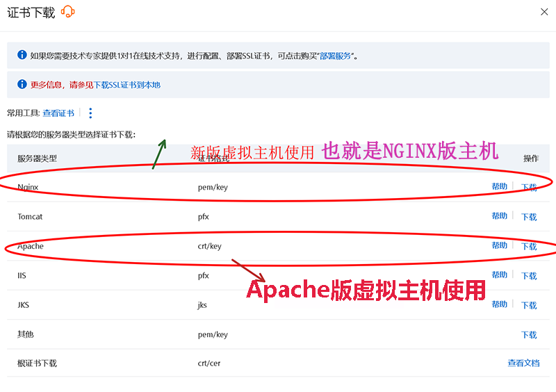Open 帮助 for the Nginx row
The image size is (556, 392).
[x=499, y=187]
